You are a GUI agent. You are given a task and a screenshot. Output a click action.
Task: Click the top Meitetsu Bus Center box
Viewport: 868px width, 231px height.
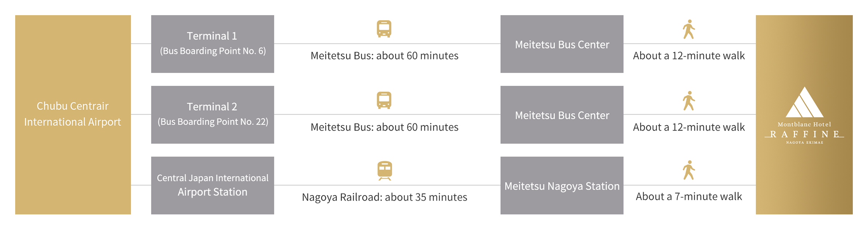pyautogui.click(x=562, y=44)
